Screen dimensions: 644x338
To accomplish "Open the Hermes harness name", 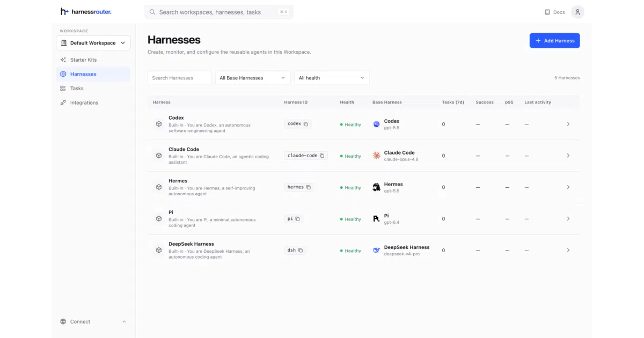I will point(178,181).
